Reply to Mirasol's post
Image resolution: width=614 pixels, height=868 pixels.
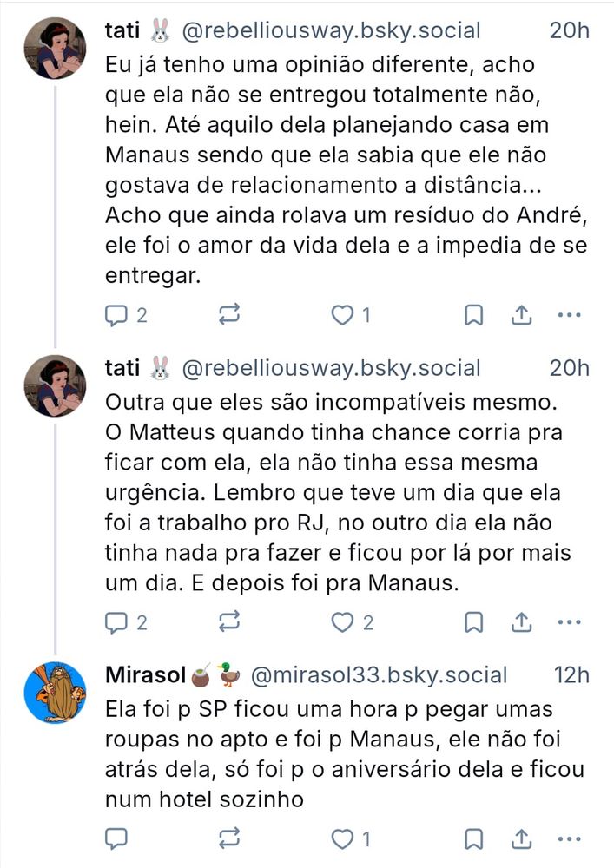click(116, 838)
